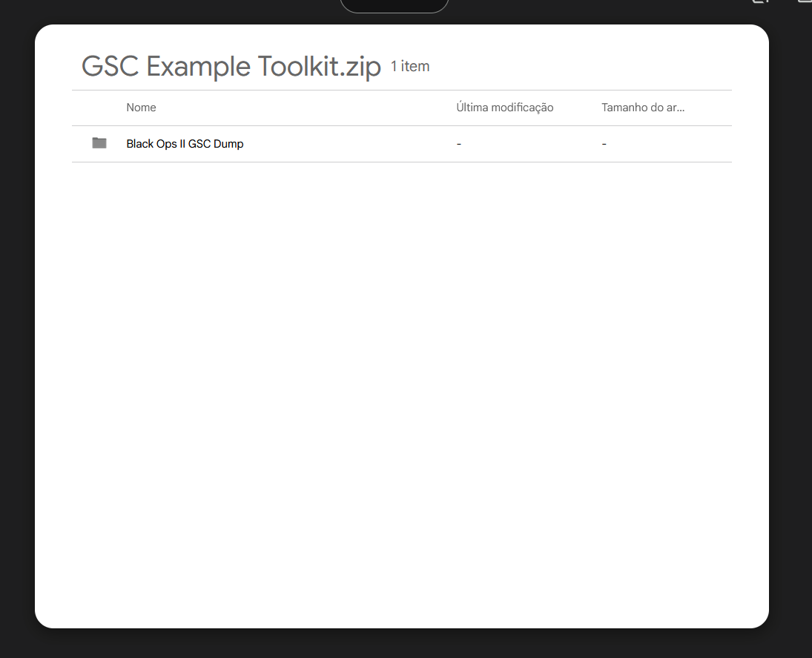Click the Black Ops II GSC Dump folder icon
Viewport: 812px width, 658px height.
tap(99, 143)
